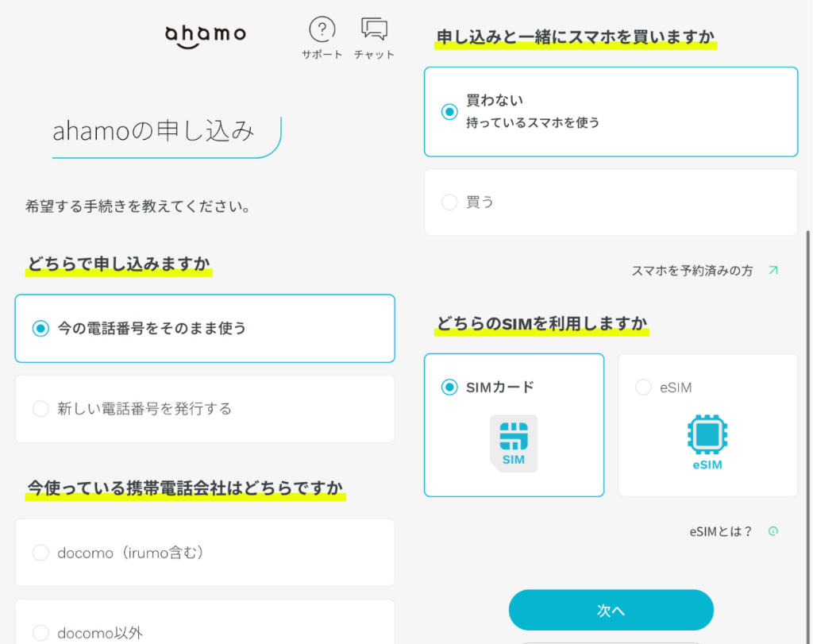Click the info icon beside eSIMとは？
813x644 pixels.
click(x=773, y=531)
